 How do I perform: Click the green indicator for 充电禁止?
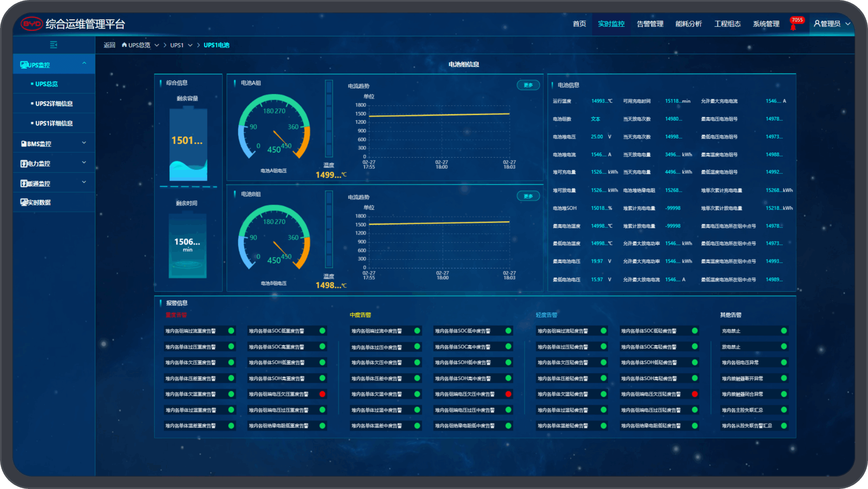tap(784, 331)
